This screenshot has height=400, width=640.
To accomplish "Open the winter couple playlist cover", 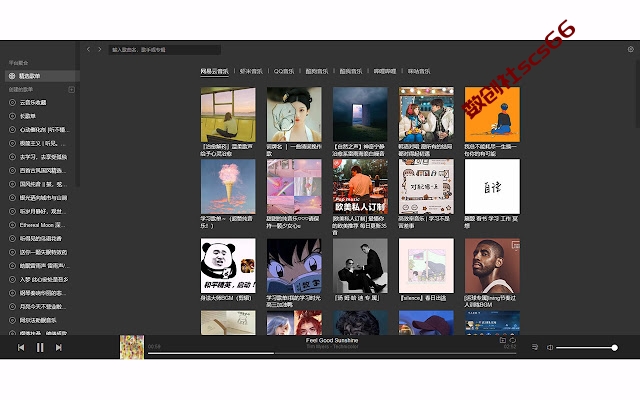I will click(x=426, y=114).
